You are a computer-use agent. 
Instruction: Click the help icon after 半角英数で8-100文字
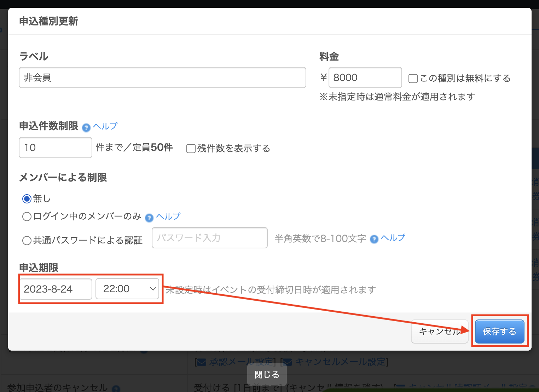pos(374,240)
